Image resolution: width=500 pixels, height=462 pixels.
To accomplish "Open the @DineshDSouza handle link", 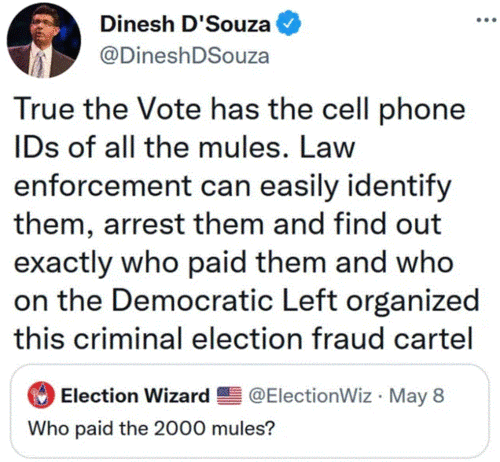I will pos(185,56).
